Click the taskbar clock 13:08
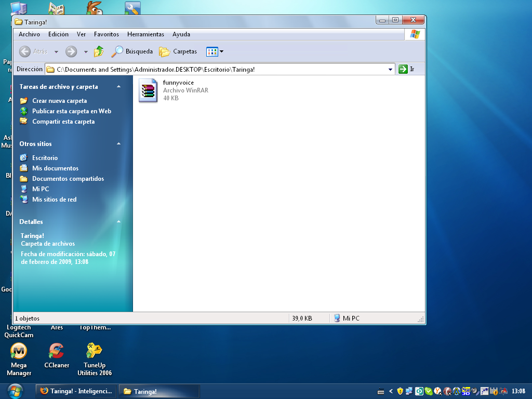This screenshot has height=399, width=532. 518,391
